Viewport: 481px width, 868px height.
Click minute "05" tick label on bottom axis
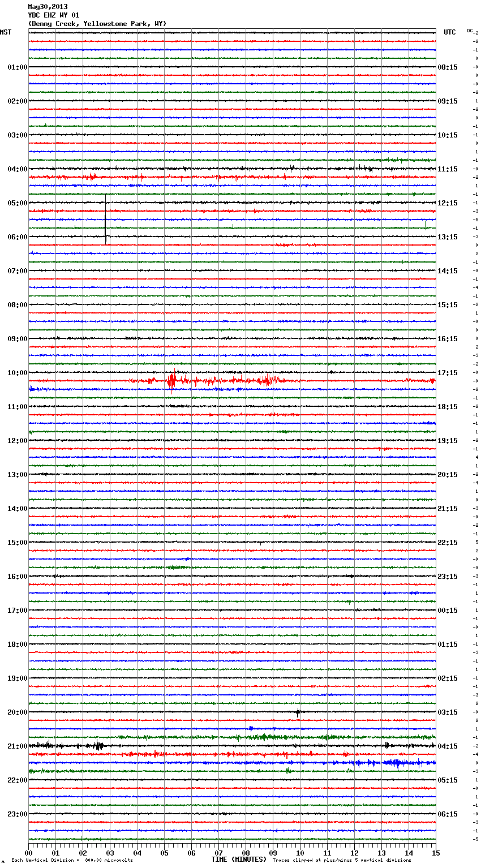[x=164, y=853]
